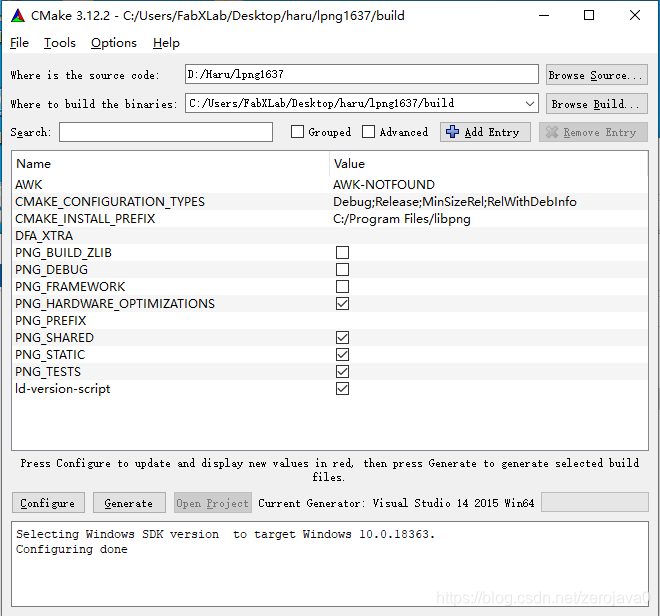Image resolution: width=660 pixels, height=616 pixels.
Task: Uncheck the PNG_STATIC checkbox
Action: point(342,355)
